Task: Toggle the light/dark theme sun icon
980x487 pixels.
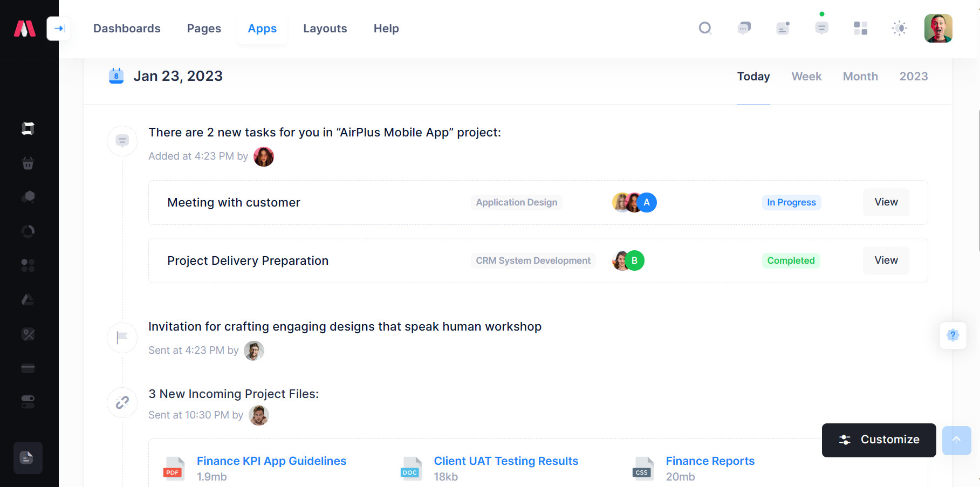Action: point(899,28)
